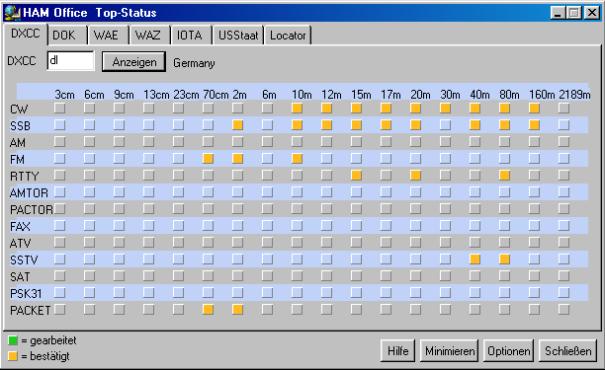This screenshot has height=370, width=605.
Task: Toggle the CW 160m status box
Action: [534, 108]
